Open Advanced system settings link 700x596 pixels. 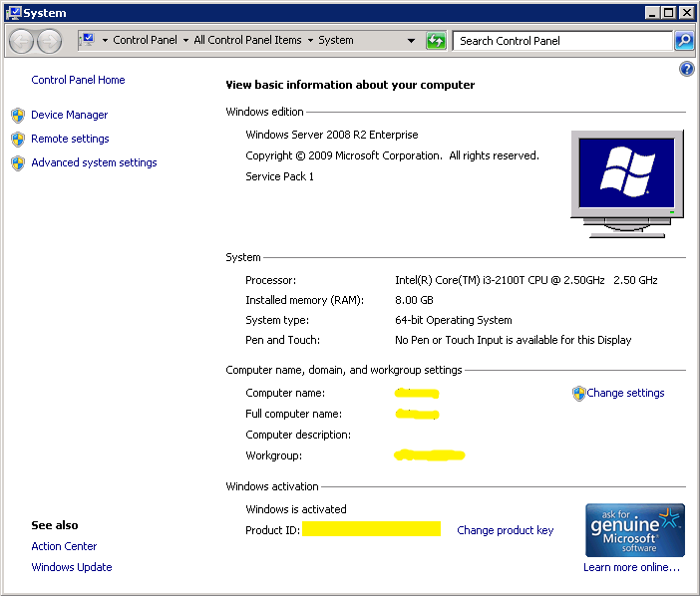click(x=94, y=162)
